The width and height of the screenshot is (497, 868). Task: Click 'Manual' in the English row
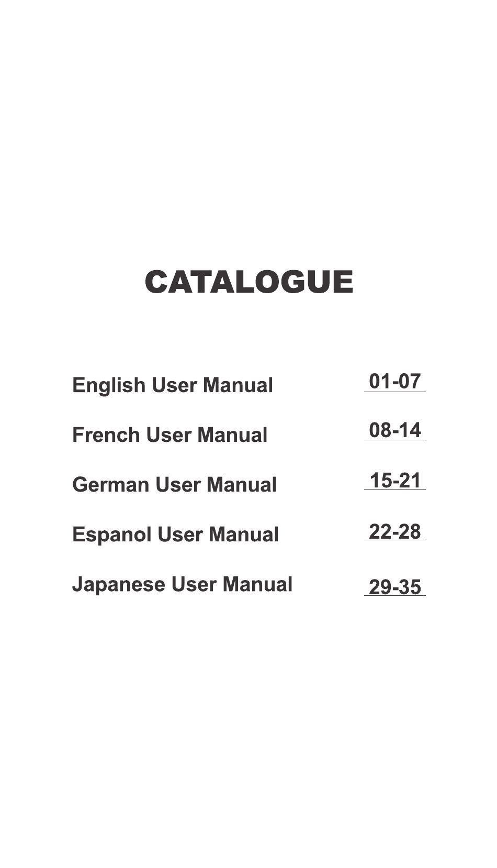click(x=238, y=385)
